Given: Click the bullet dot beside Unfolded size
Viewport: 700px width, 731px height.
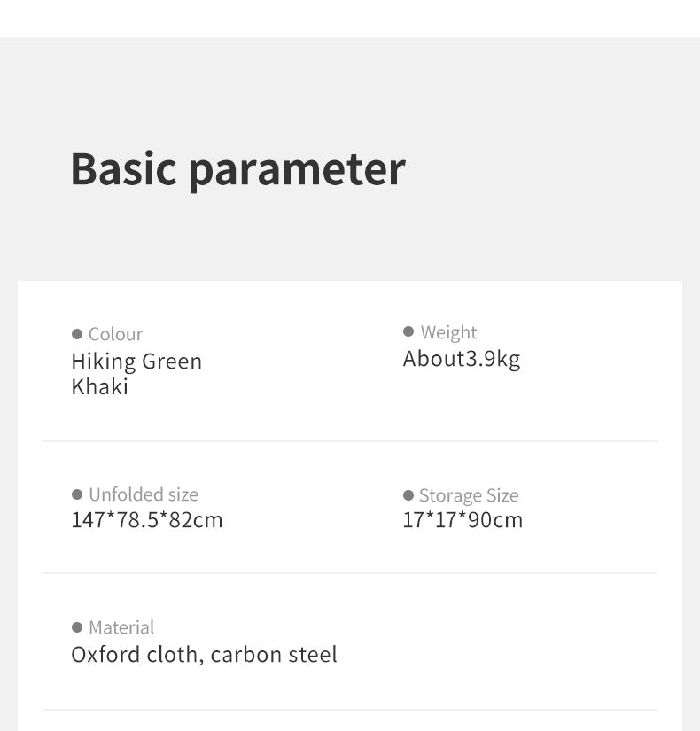Looking at the screenshot, I should tap(77, 494).
